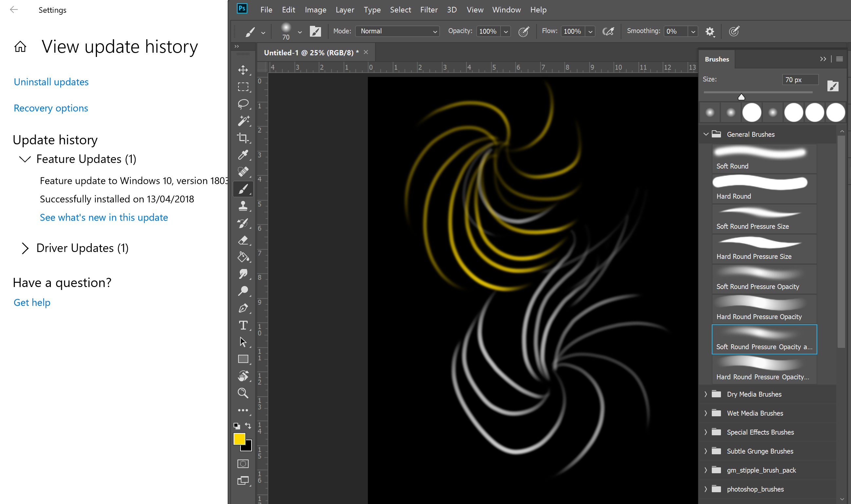Open smoothing options gear
Screen dimensions: 851x504
[709, 32]
